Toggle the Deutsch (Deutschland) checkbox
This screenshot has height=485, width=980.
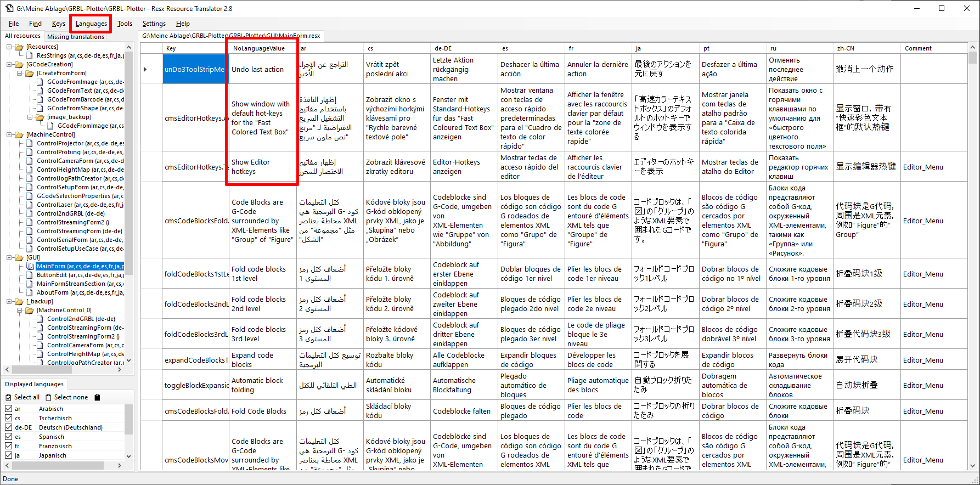(x=9, y=427)
